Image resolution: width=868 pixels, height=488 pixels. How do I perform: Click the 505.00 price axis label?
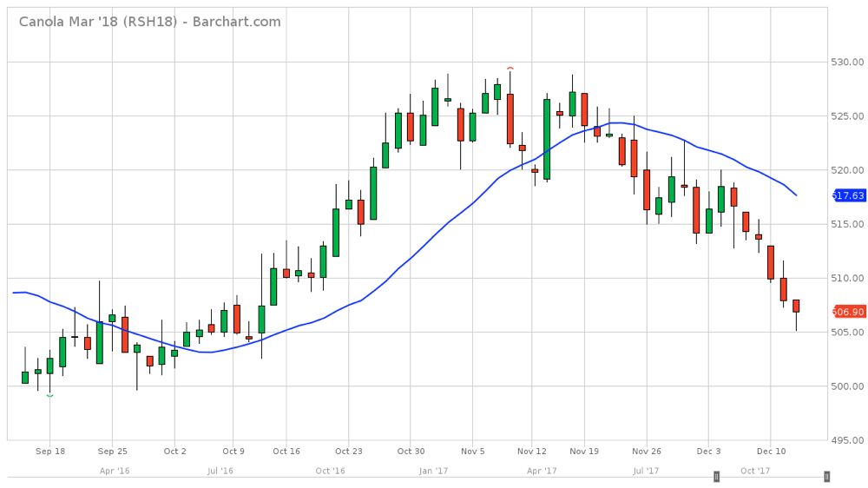coord(847,332)
